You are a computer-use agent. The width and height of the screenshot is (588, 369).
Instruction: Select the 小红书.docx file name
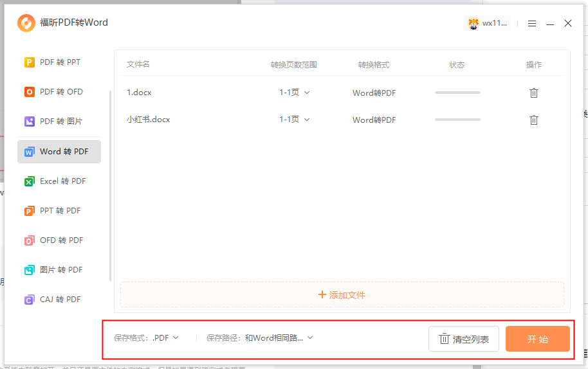point(149,120)
